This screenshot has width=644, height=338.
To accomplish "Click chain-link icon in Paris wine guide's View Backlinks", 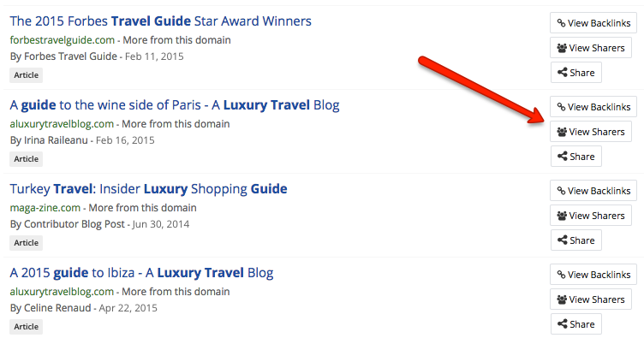I will [561, 107].
